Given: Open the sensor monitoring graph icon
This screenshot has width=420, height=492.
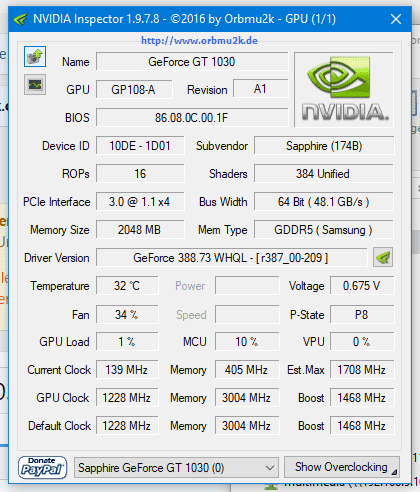Looking at the screenshot, I should 35,85.
